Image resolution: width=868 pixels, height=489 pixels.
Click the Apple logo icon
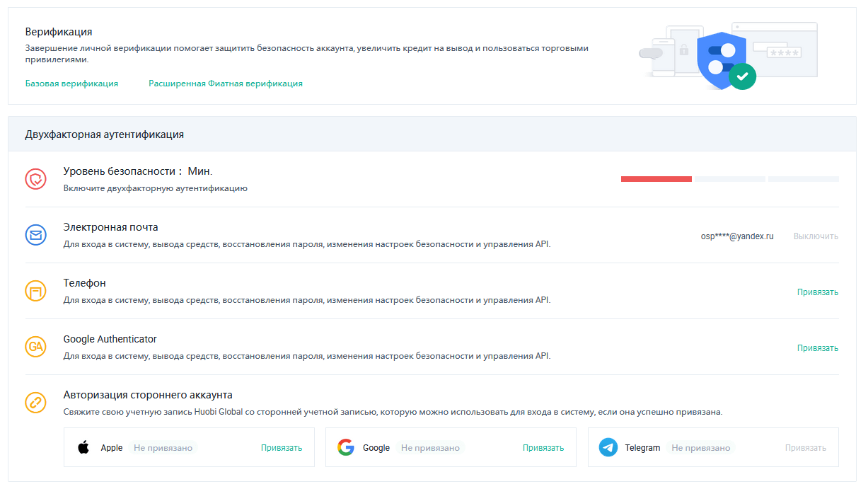(x=83, y=447)
